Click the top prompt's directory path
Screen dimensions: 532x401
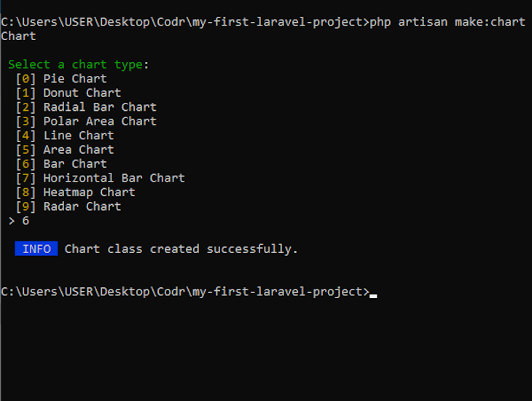click(x=184, y=22)
